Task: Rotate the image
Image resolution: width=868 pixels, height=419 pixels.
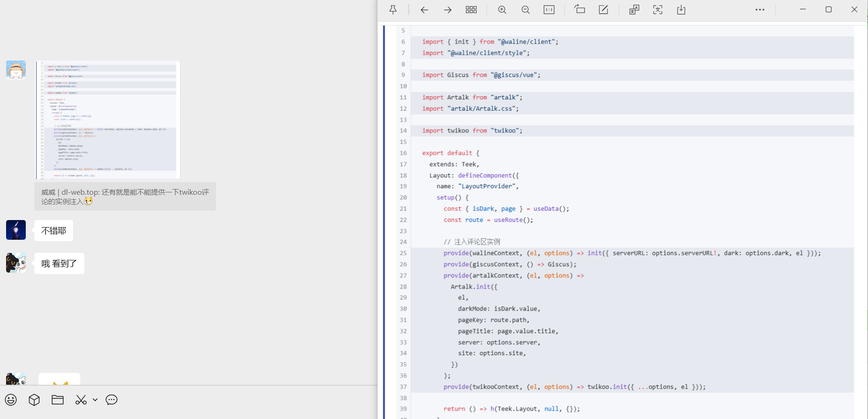Action: click(x=580, y=10)
